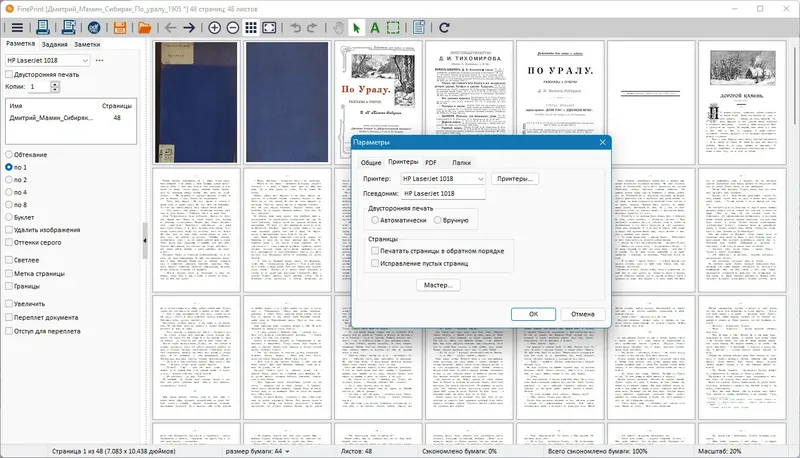Select the dashed rectangle selection tool

[x=393, y=28]
